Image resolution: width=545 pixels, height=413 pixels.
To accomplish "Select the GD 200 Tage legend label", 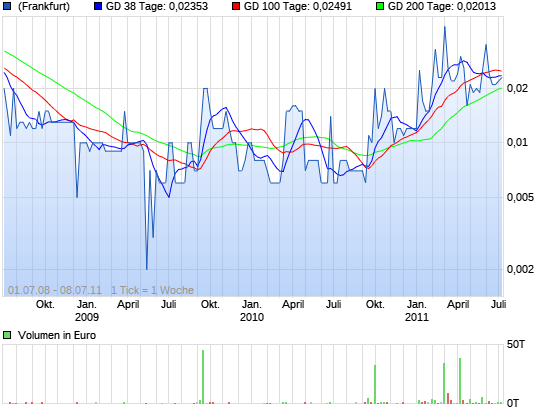I will click(442, 6).
